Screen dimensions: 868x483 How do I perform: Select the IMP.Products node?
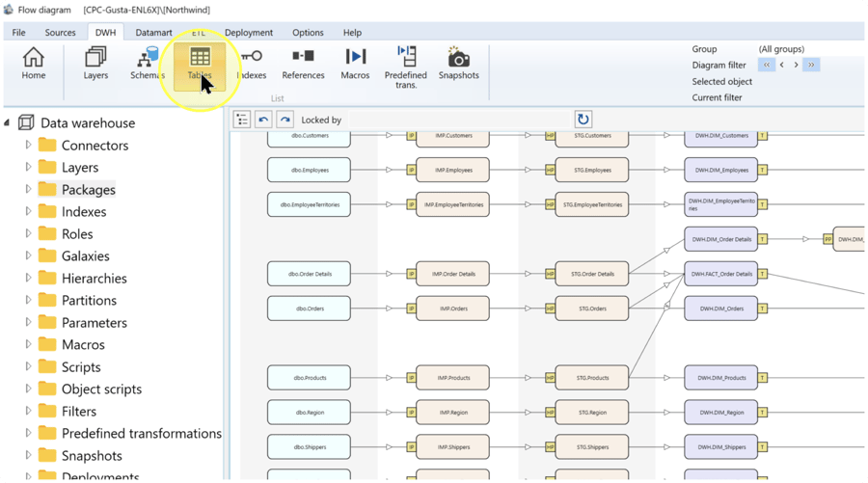click(453, 377)
